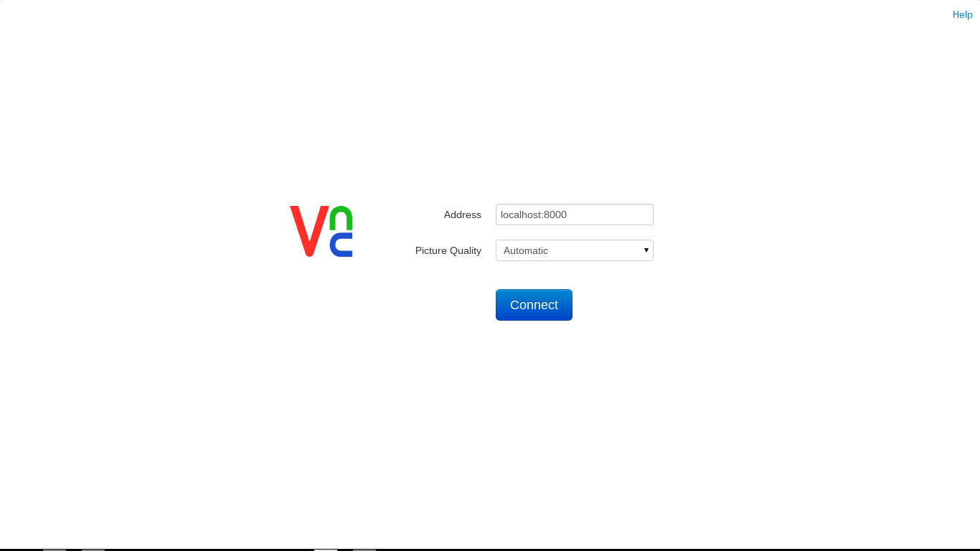980x551 pixels.
Task: Click the Connect button
Action: pos(534,305)
